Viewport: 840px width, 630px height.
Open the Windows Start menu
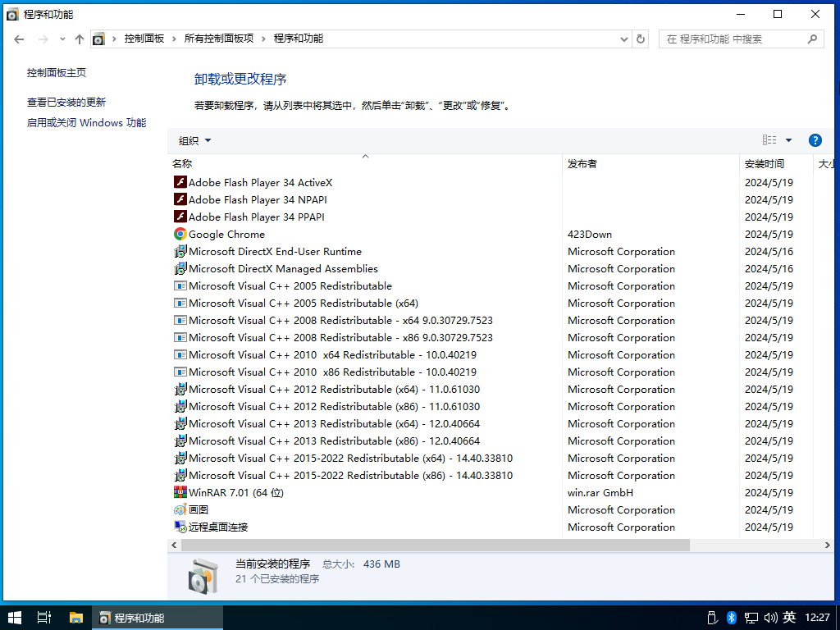[x=14, y=618]
